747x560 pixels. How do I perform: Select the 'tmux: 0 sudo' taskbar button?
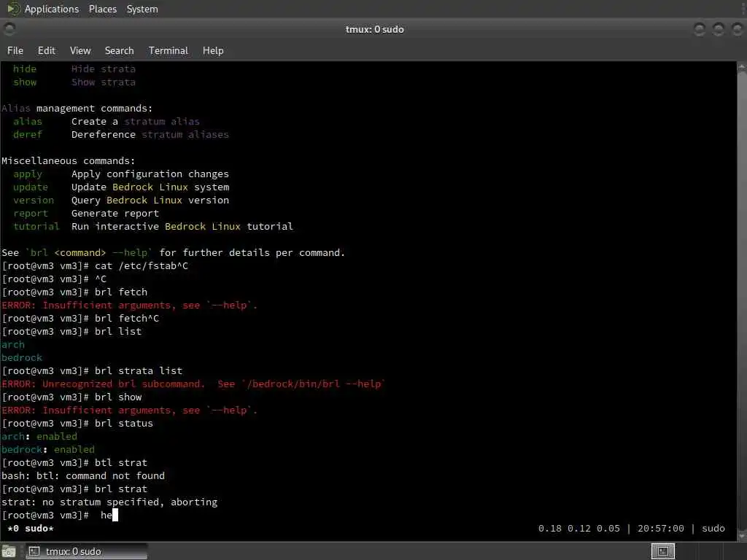pos(86,551)
